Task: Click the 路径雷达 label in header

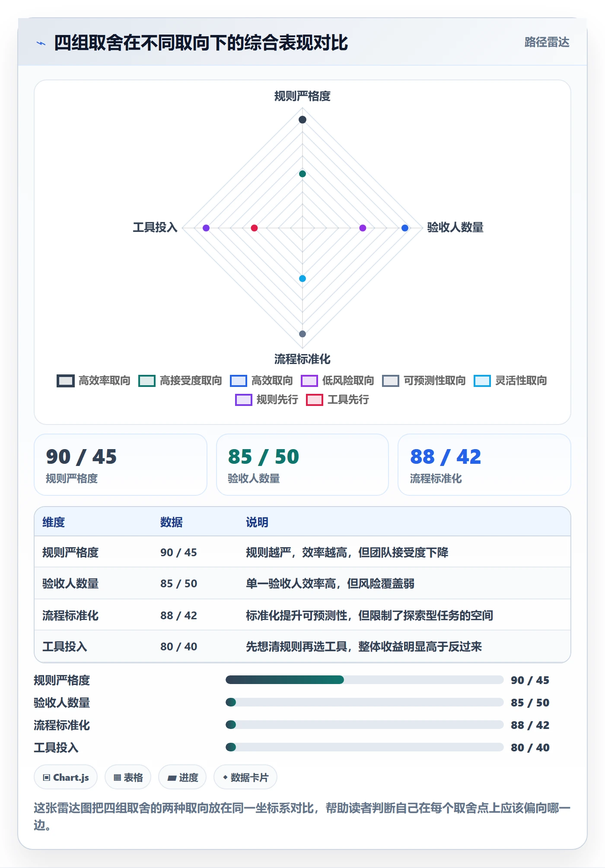Action: [547, 42]
